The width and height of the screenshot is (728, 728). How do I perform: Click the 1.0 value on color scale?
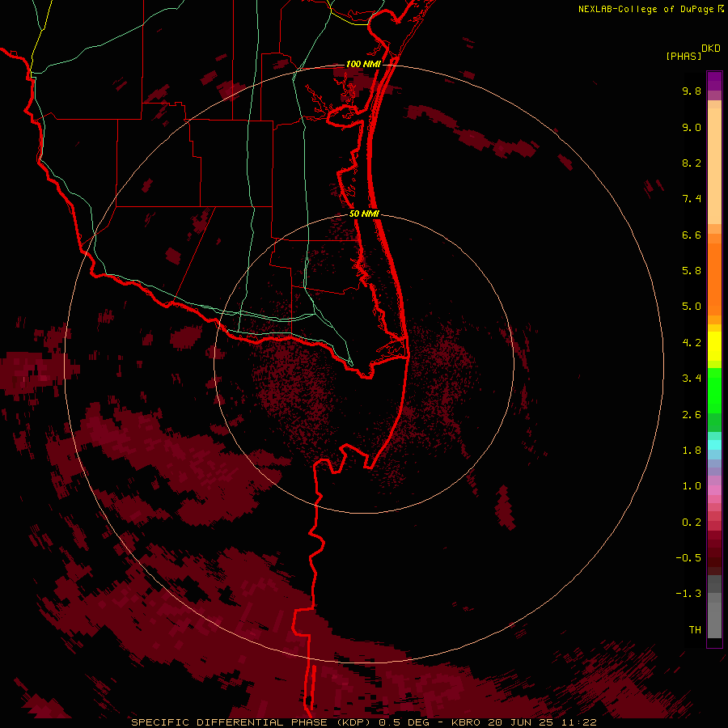click(x=692, y=486)
